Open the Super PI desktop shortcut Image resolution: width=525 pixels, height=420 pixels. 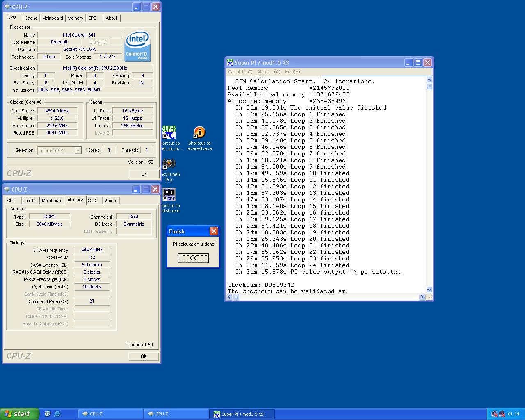pos(169,132)
